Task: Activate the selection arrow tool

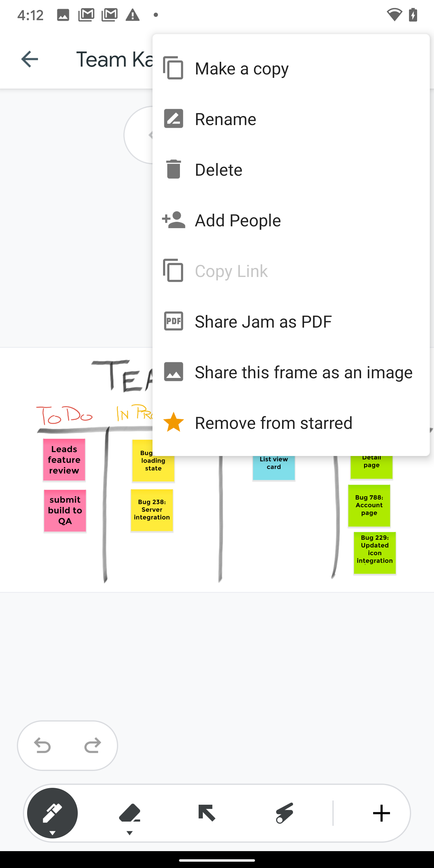Action: 206,813
